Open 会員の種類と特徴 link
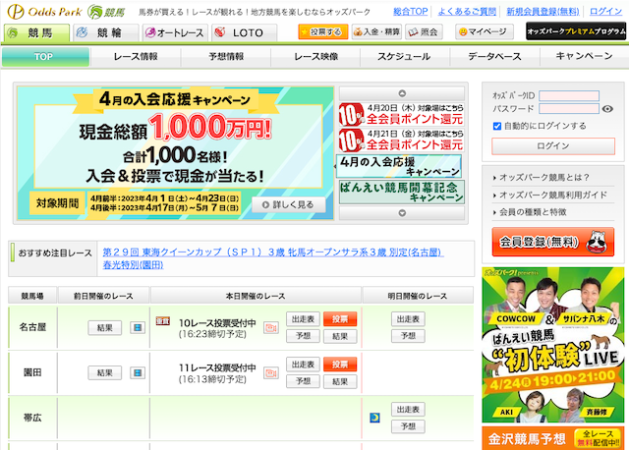629x450 pixels. point(533,212)
